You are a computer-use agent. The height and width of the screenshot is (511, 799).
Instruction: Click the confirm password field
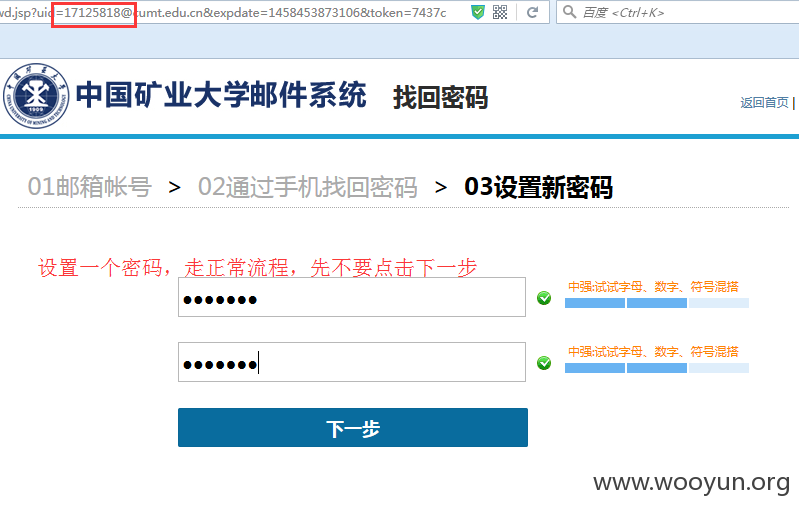pos(352,362)
